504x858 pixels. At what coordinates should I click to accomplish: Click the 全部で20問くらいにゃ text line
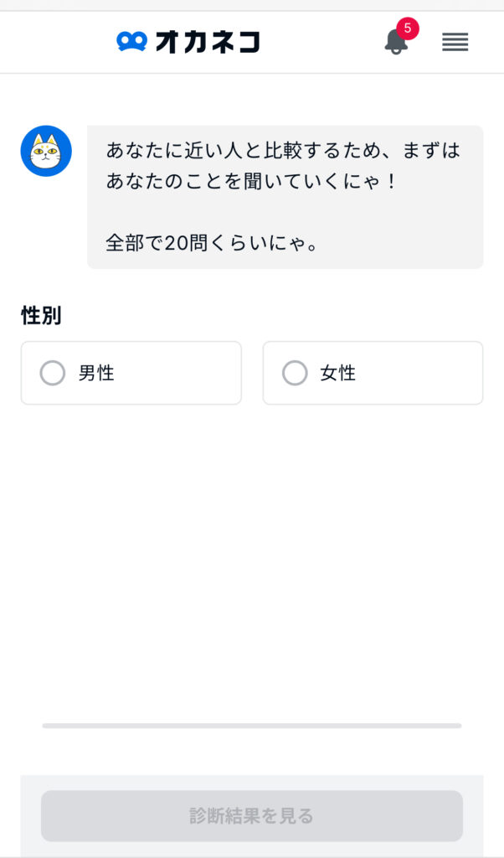coord(211,243)
